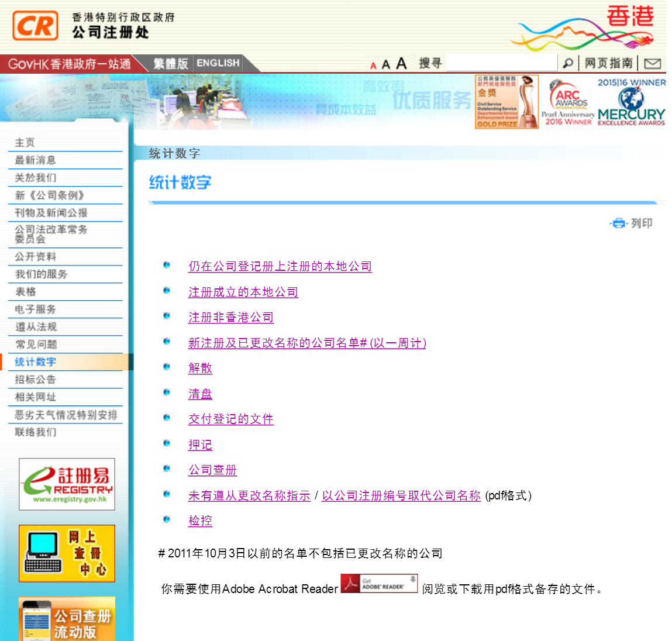The height and width of the screenshot is (641, 672).
Task: Open search with the magnifier icon
Action: coord(568,63)
